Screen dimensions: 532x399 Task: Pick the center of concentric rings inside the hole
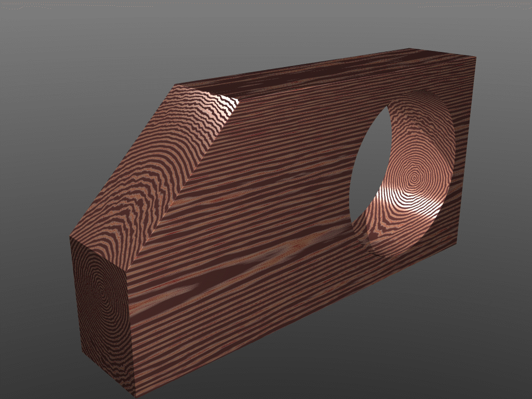414,178
